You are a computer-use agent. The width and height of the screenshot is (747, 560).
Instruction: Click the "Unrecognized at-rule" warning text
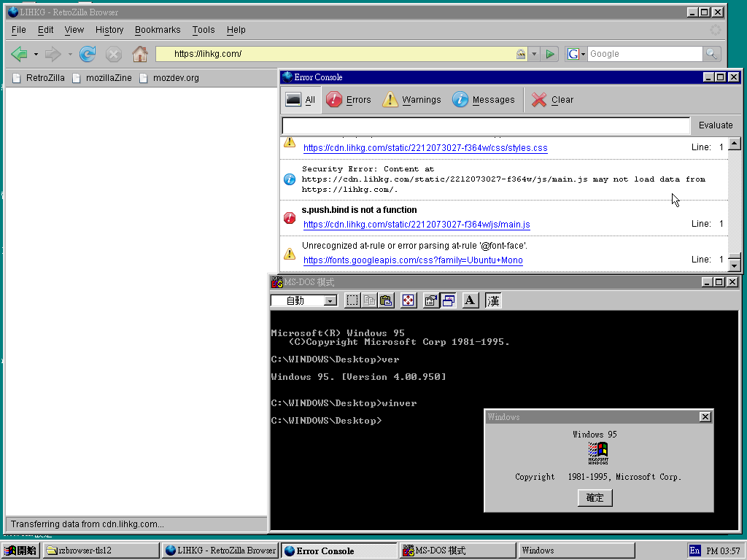coord(414,246)
